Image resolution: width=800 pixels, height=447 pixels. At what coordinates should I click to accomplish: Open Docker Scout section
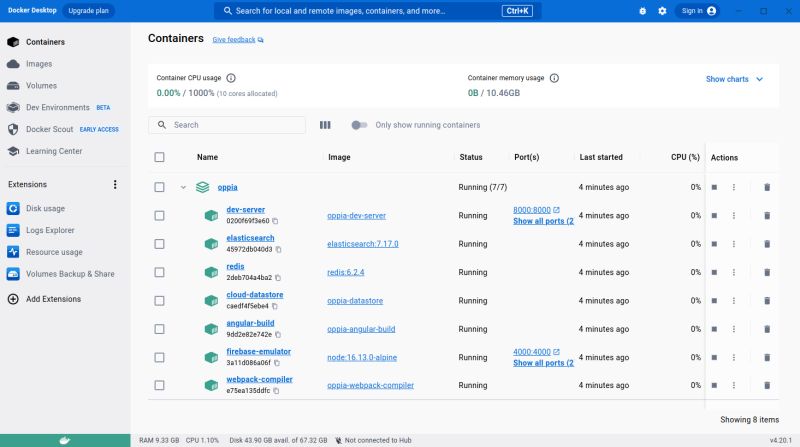click(x=65, y=130)
